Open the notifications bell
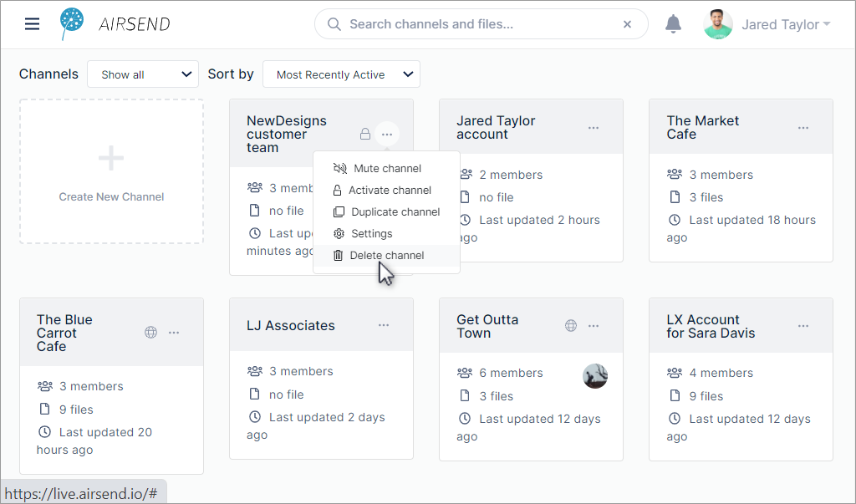856x504 pixels. (x=673, y=24)
